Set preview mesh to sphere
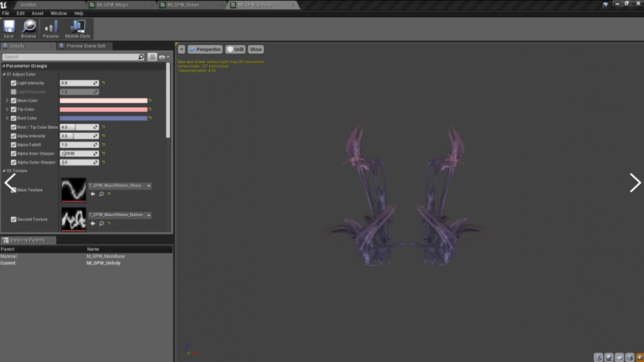The image size is (644, 362). pyautogui.click(x=608, y=357)
